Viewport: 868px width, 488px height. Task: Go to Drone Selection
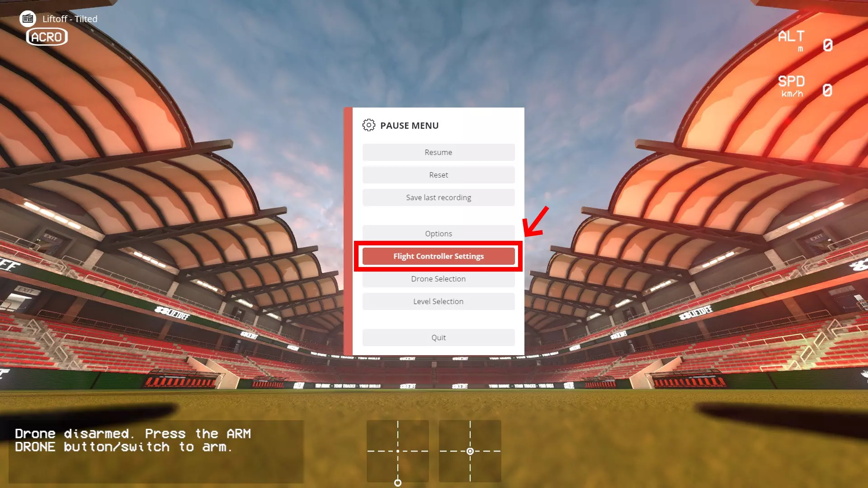click(x=439, y=279)
